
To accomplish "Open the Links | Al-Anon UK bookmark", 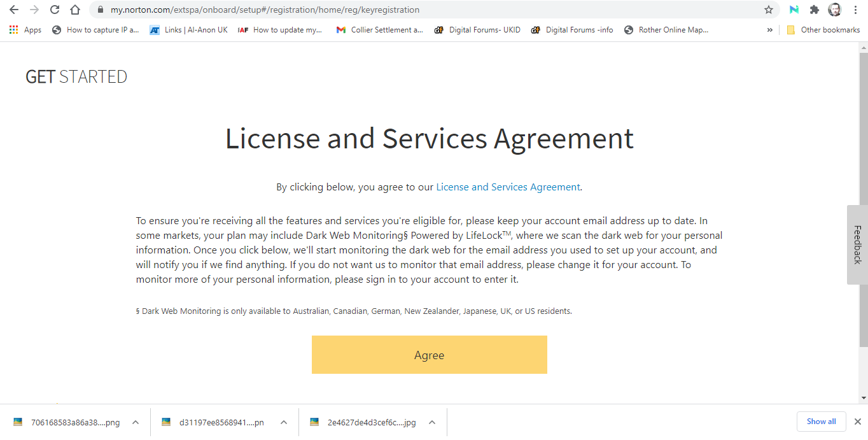I will point(188,30).
